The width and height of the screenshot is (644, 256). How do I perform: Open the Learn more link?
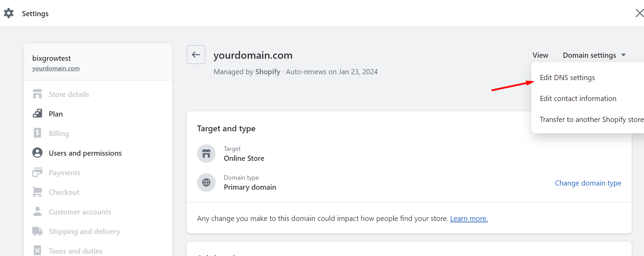469,219
